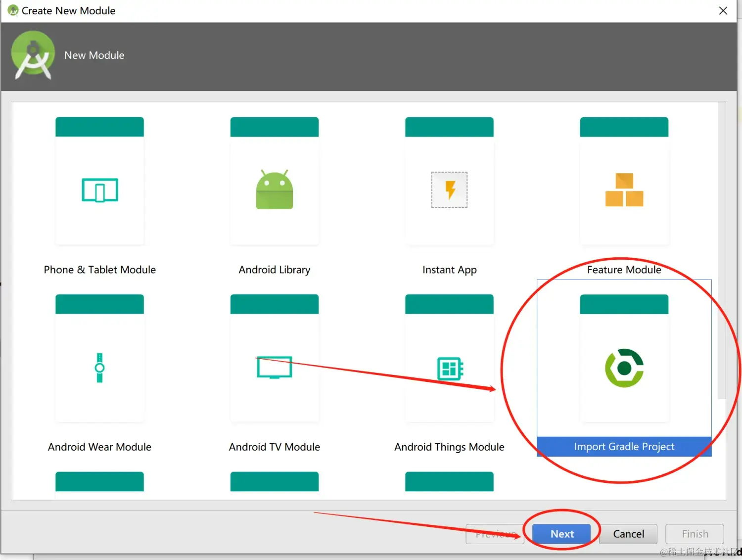Click the Android Studio logo in header
The width and height of the screenshot is (742, 560).
33,55
